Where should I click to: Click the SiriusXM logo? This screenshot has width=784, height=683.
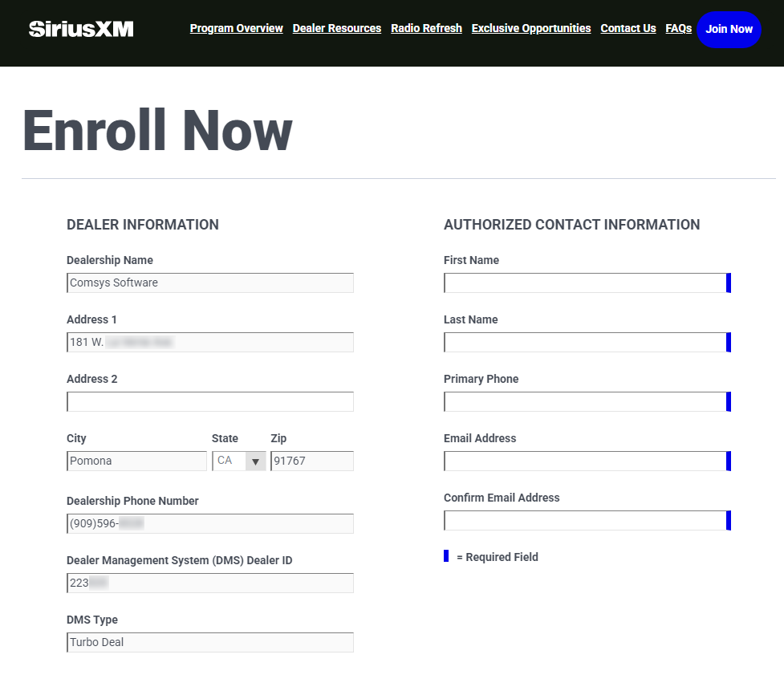coord(81,29)
